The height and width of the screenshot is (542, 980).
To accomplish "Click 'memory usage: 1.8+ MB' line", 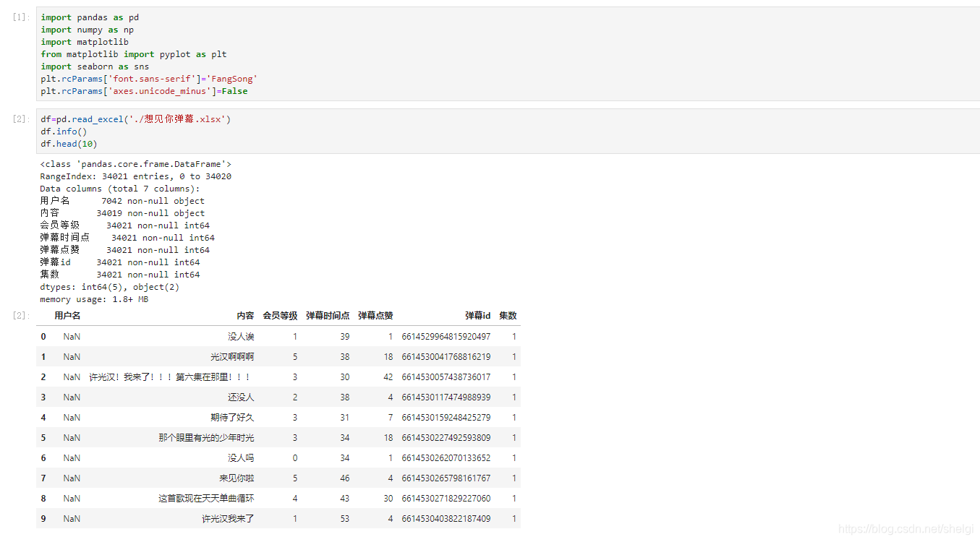I will click(x=95, y=299).
